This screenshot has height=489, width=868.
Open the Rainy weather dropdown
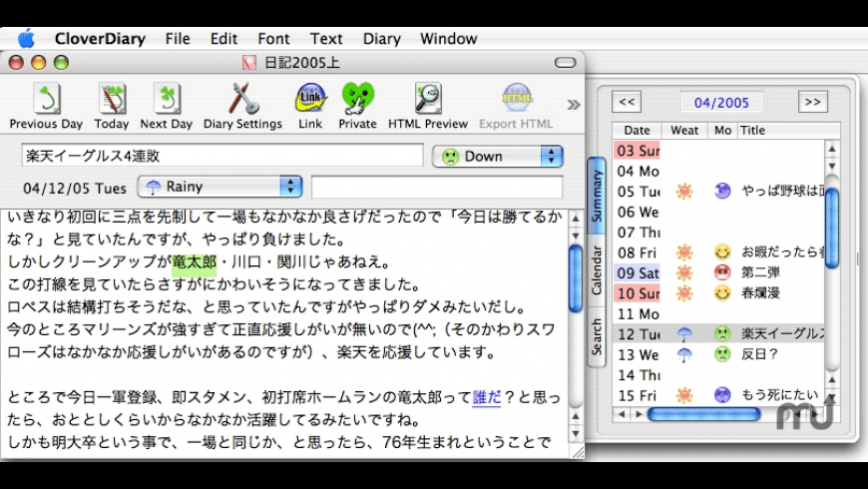219,187
